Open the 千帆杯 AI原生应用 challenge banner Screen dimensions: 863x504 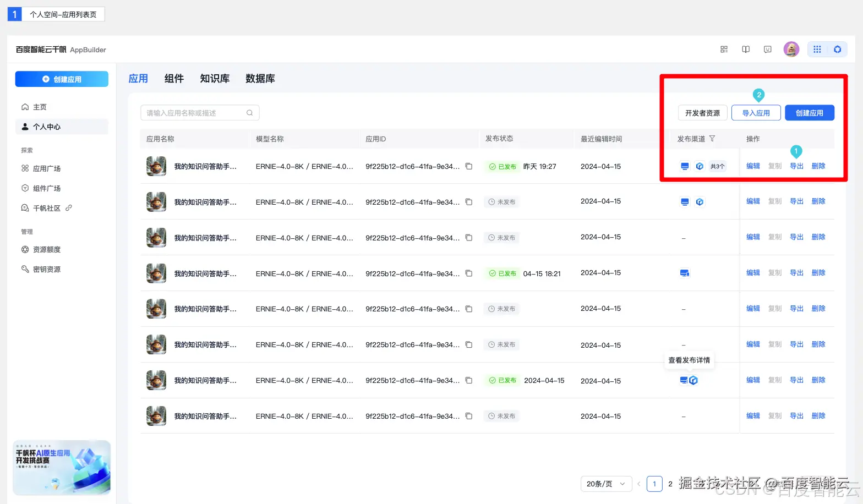[x=62, y=467]
